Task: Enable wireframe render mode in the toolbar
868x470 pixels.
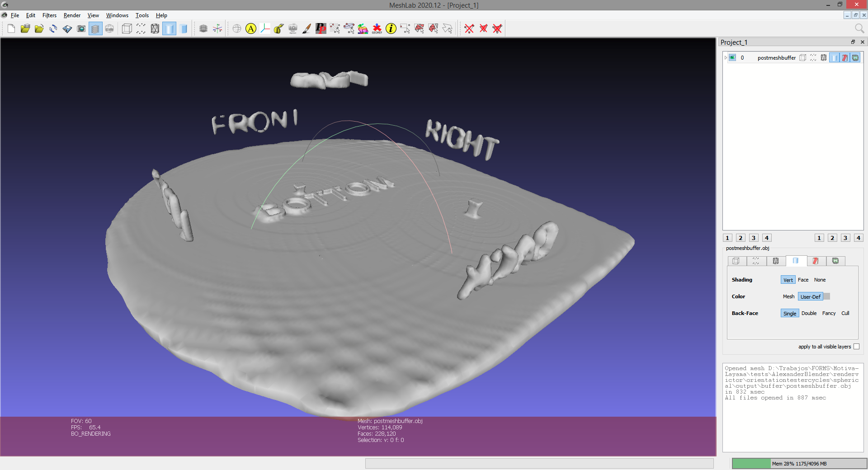Action: (155, 28)
